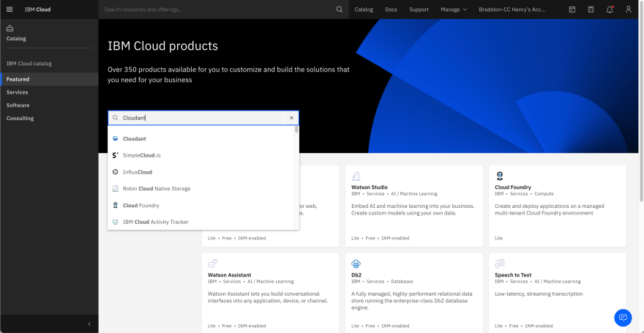The width and height of the screenshot is (644, 333).
Task: Open the Db2 card title
Action: [x=356, y=275]
